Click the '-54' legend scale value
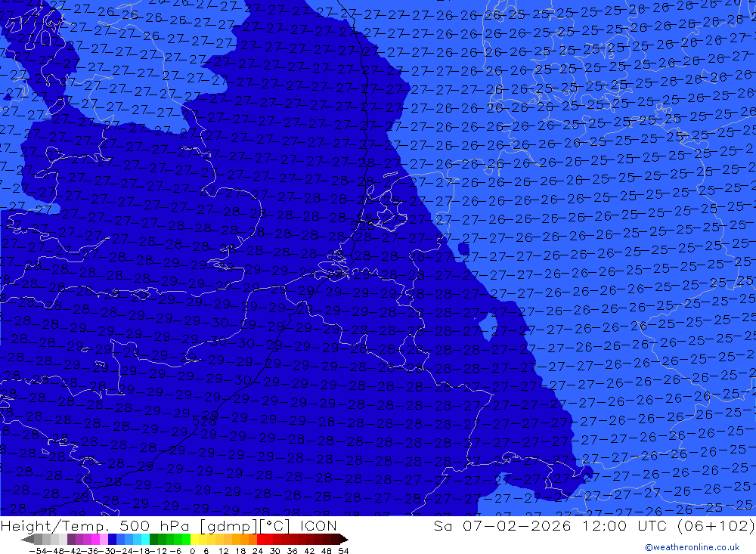The image size is (756, 554). pos(39,551)
